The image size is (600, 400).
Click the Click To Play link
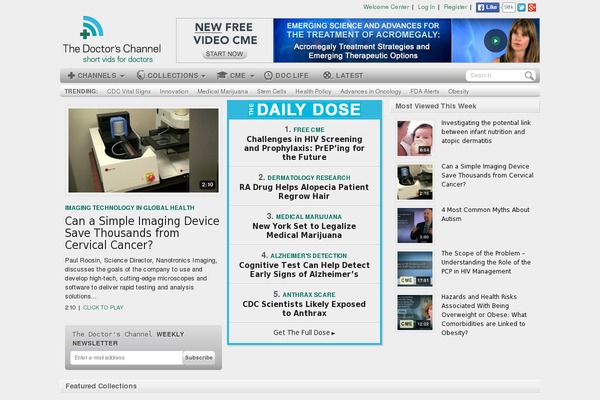tap(103, 307)
